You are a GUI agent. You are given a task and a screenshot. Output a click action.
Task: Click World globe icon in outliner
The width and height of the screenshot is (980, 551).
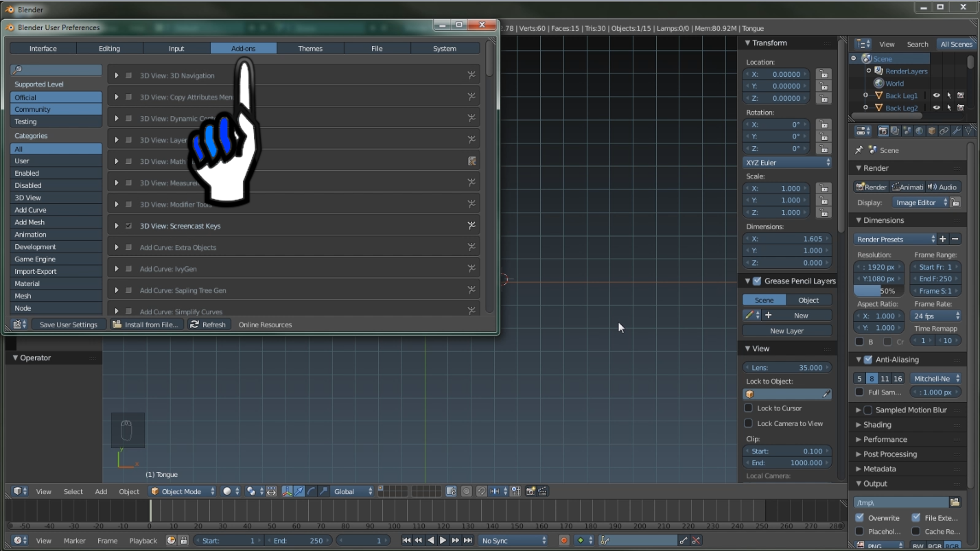pyautogui.click(x=878, y=83)
